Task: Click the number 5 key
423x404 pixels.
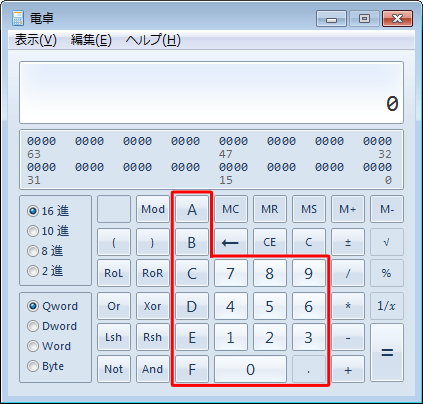Action: click(270, 306)
